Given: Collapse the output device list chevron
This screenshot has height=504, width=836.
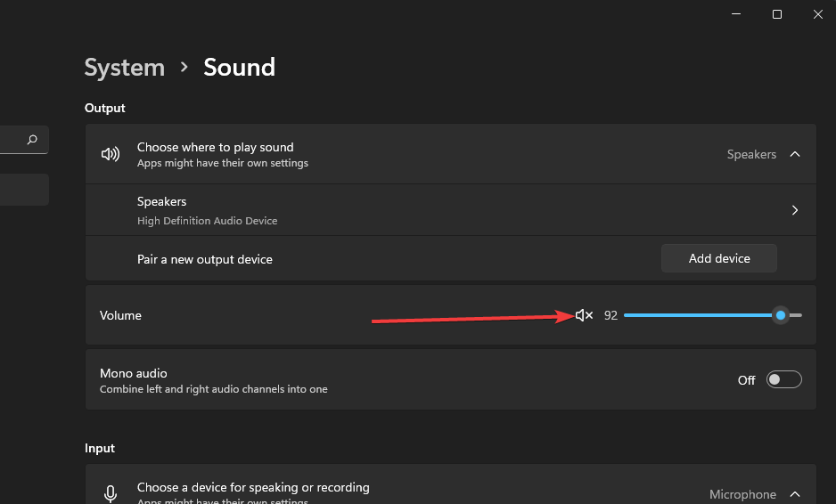Looking at the screenshot, I should 795,154.
